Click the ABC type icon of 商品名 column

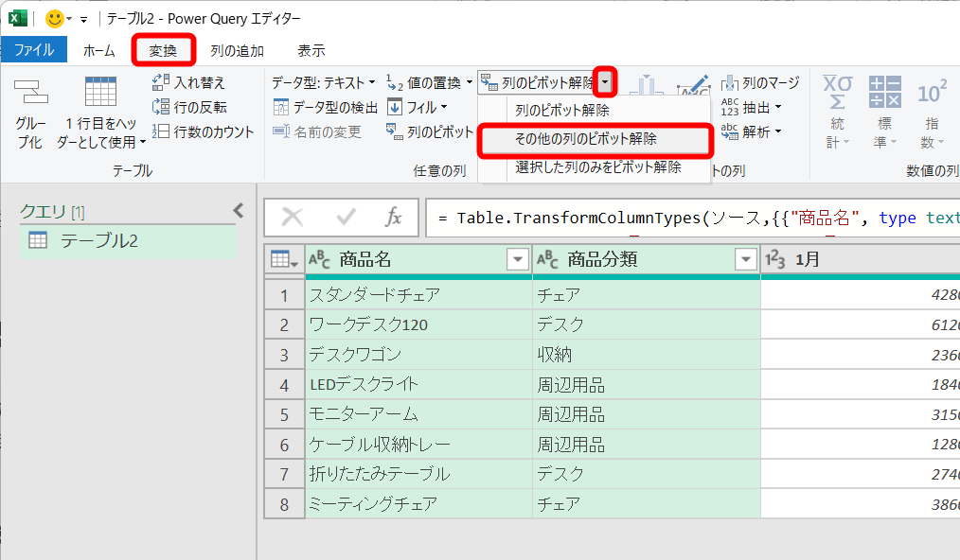tap(320, 259)
